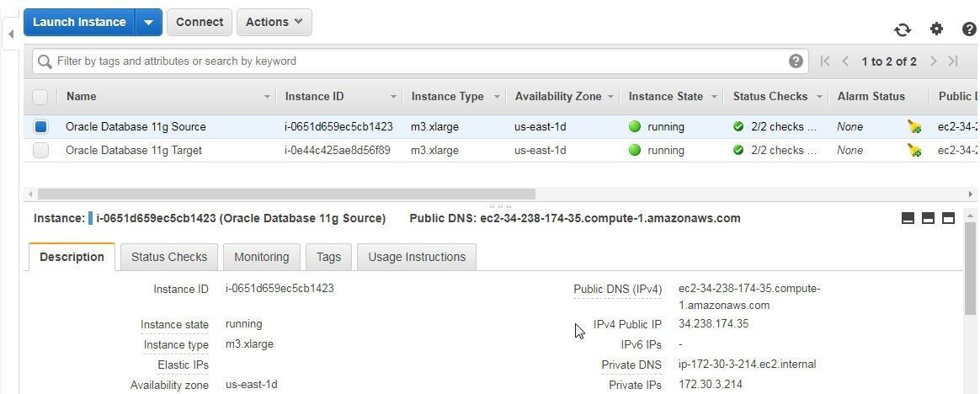The height and width of the screenshot is (394, 980).
Task: Click instance ID i-0651d659ec5cb1423 in table
Action: pyautogui.click(x=338, y=127)
